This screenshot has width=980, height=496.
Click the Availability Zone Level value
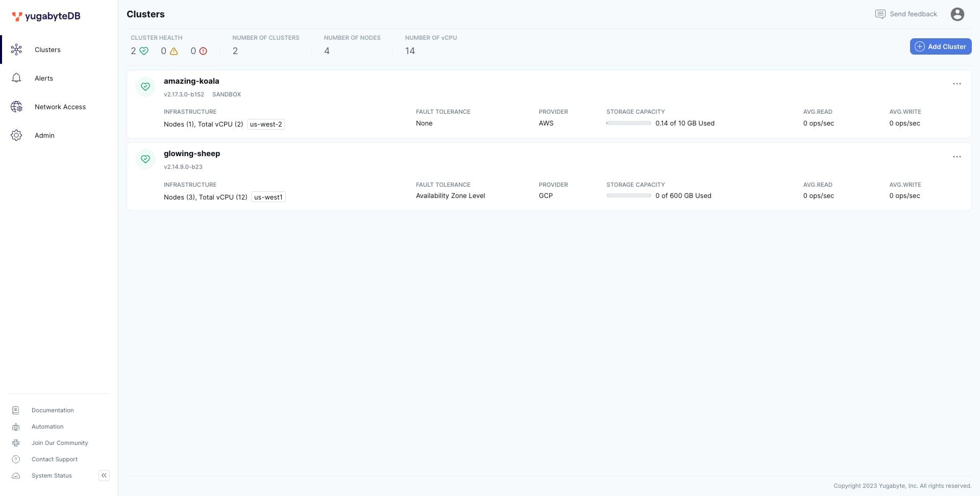pos(450,196)
